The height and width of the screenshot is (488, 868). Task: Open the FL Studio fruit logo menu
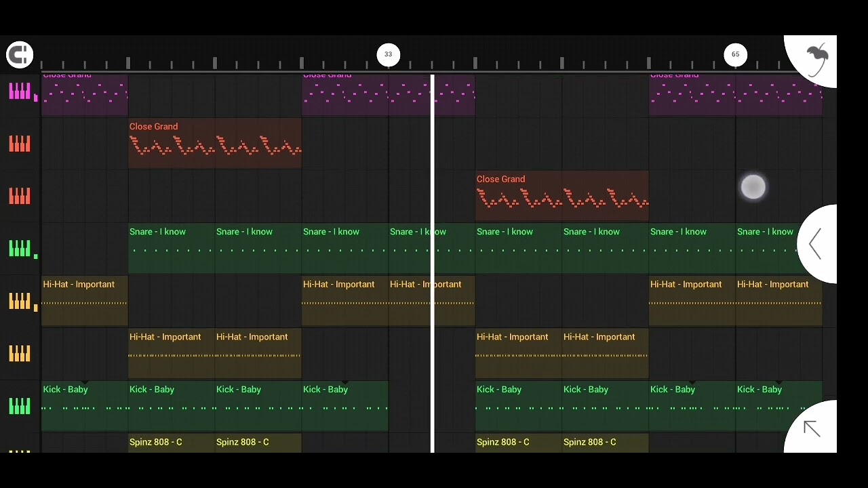[x=818, y=58]
